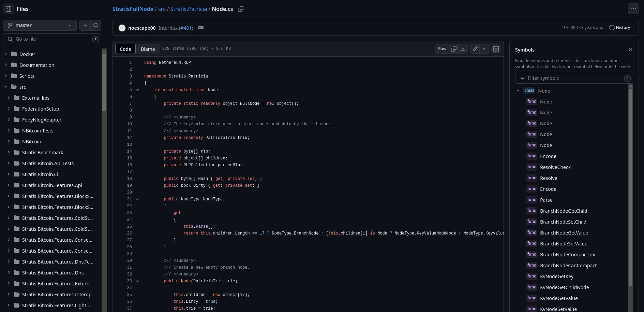Edit this file with the pencil icon
This screenshot has height=312, width=644.
[475, 49]
